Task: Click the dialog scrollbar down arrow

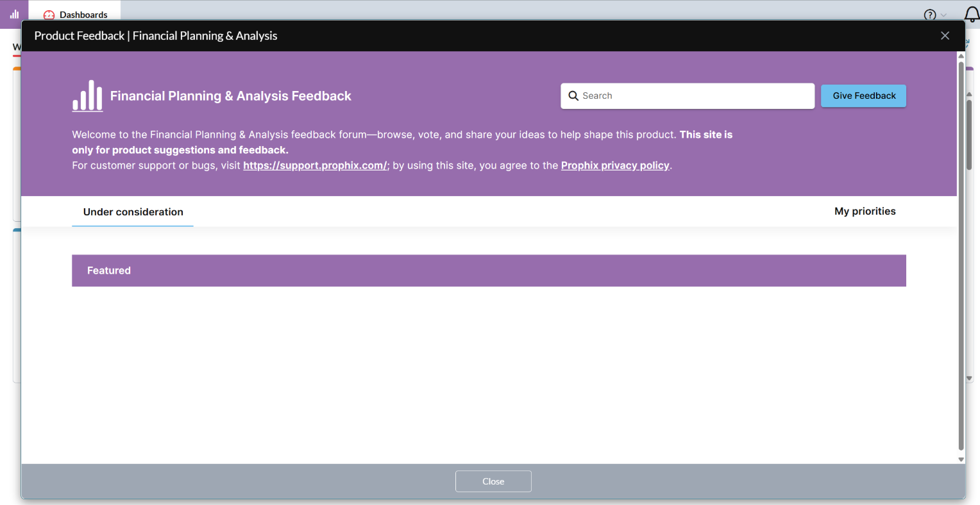Action: coord(961,459)
